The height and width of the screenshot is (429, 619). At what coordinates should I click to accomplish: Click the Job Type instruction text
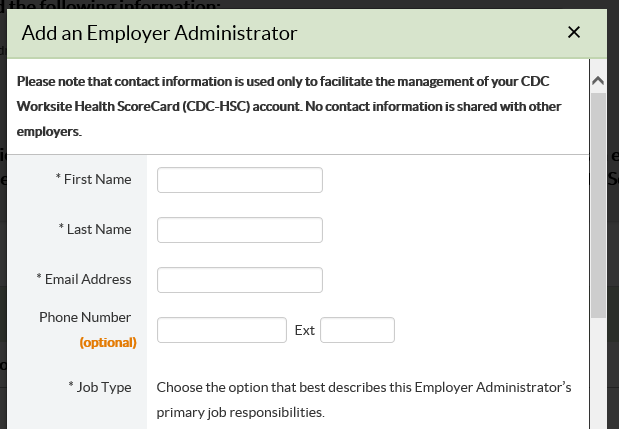pos(364,398)
